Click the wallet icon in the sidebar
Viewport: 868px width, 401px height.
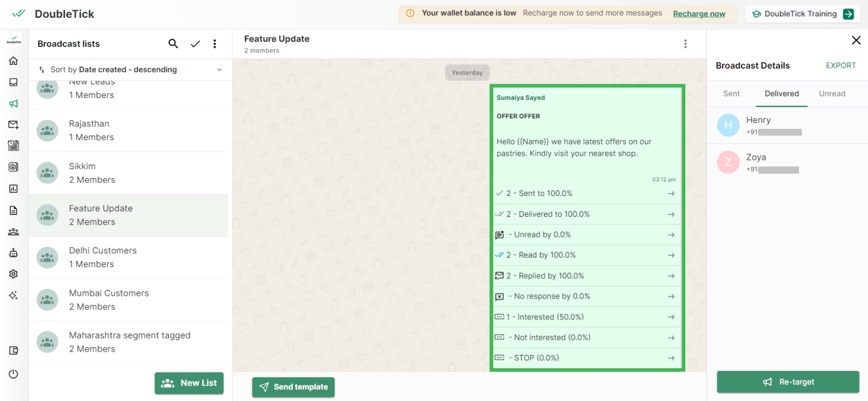tap(13, 350)
